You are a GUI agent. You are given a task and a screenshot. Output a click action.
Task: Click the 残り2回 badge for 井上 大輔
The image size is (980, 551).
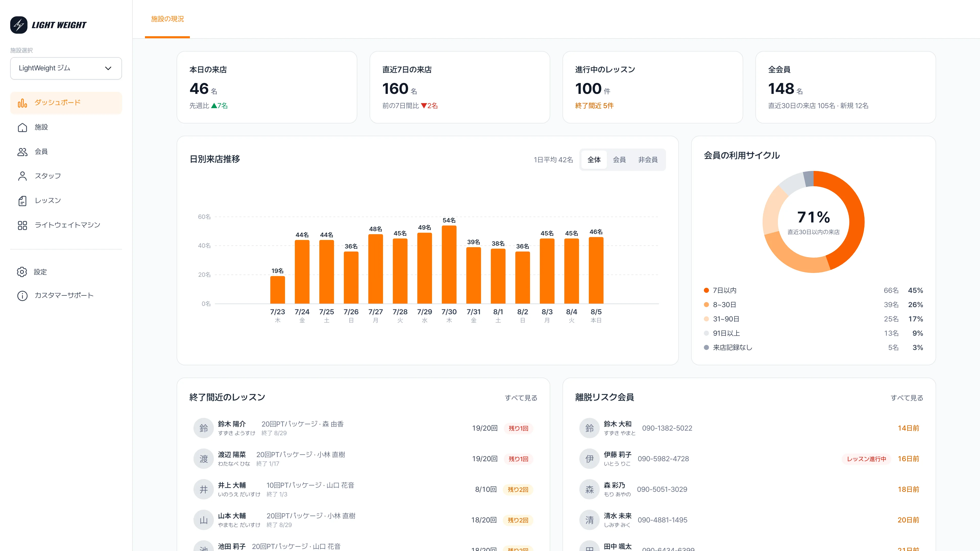tap(518, 490)
